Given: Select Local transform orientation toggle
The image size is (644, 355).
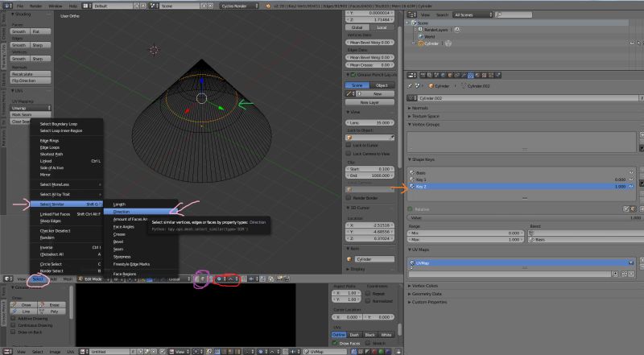Looking at the screenshot, I should click(x=382, y=27).
